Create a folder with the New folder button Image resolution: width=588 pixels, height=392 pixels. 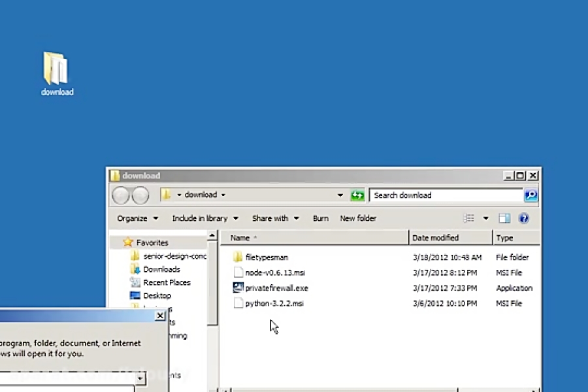coord(358,218)
